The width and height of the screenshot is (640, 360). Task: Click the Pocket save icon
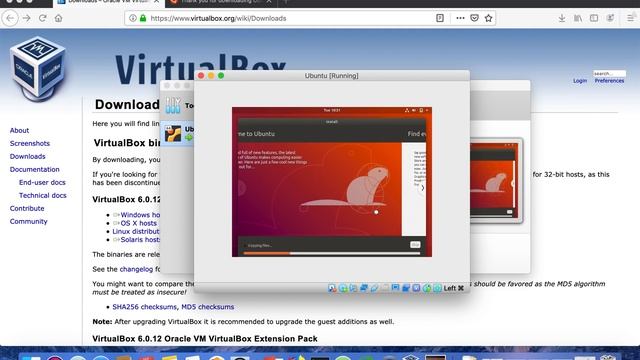pyautogui.click(x=474, y=18)
